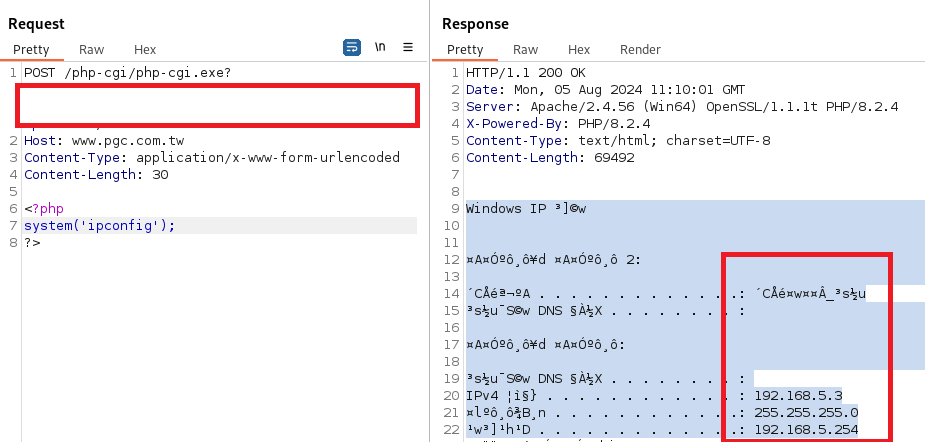925x442 pixels.
Task: Click the Host: www.pgc.com.tw header line
Action: pos(104,141)
